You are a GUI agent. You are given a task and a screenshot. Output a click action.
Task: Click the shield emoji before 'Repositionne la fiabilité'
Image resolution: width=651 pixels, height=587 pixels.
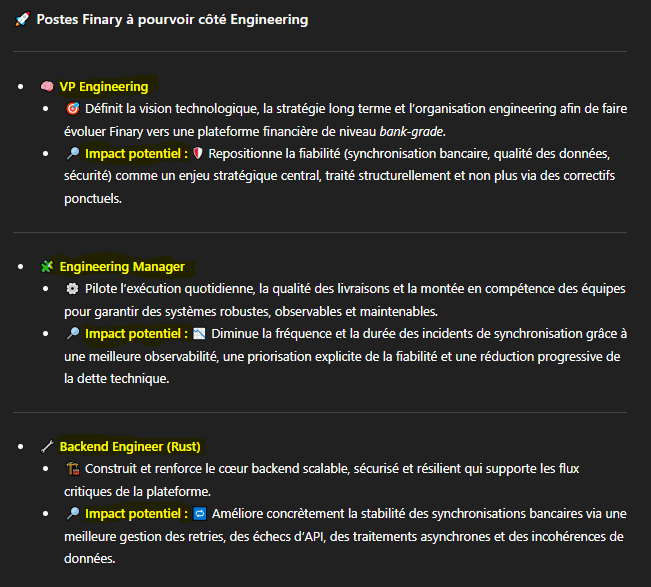[198, 154]
